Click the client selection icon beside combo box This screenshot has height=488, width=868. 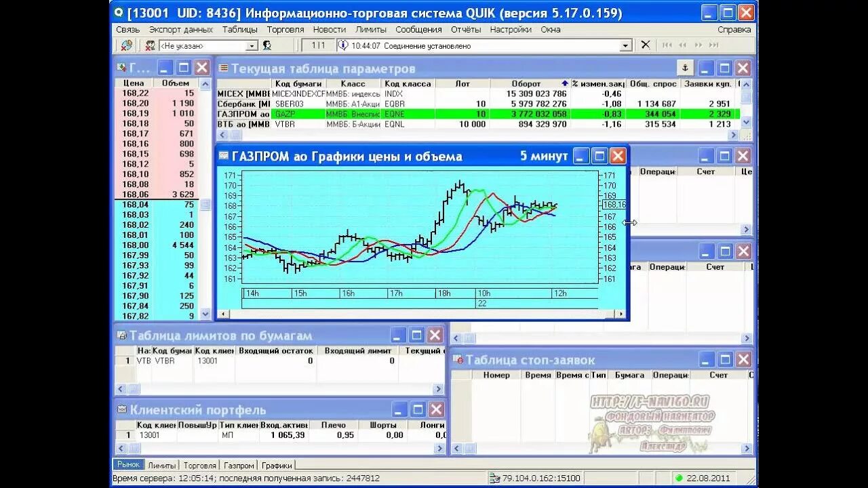[267, 45]
